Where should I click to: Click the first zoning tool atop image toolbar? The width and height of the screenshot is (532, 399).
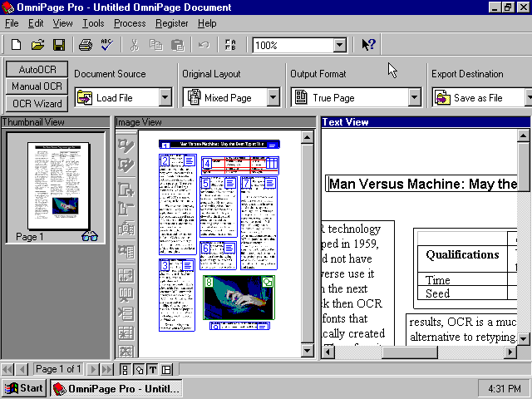pyautogui.click(x=126, y=146)
